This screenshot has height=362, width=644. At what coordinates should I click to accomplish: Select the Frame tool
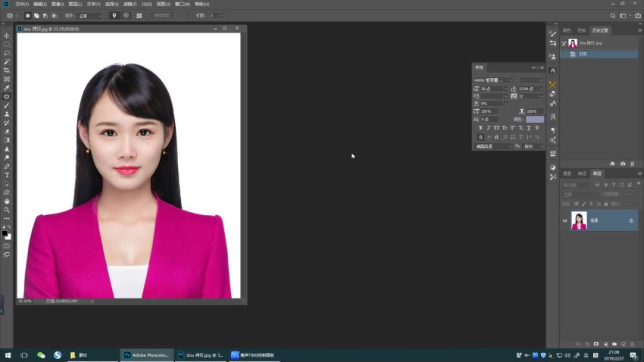[x=7, y=80]
